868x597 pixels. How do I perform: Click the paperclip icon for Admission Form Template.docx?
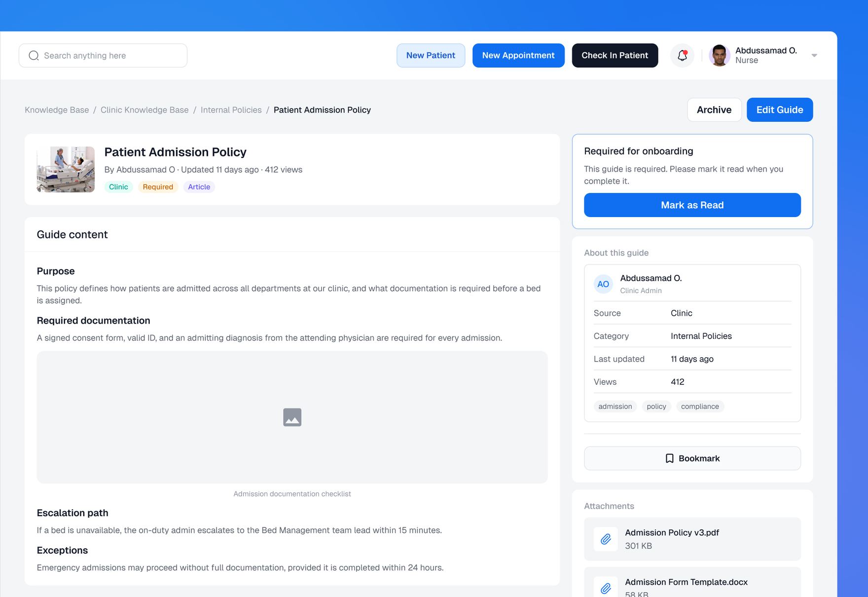coord(606,588)
